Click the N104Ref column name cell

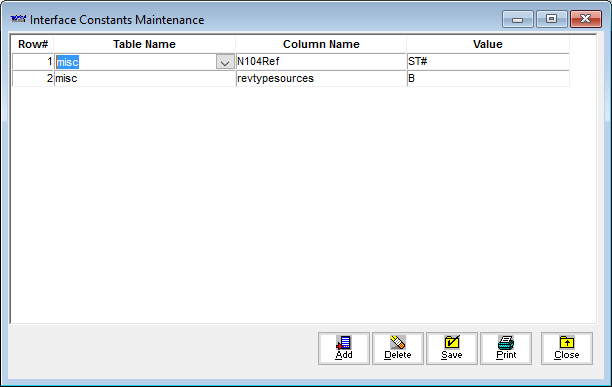321,62
